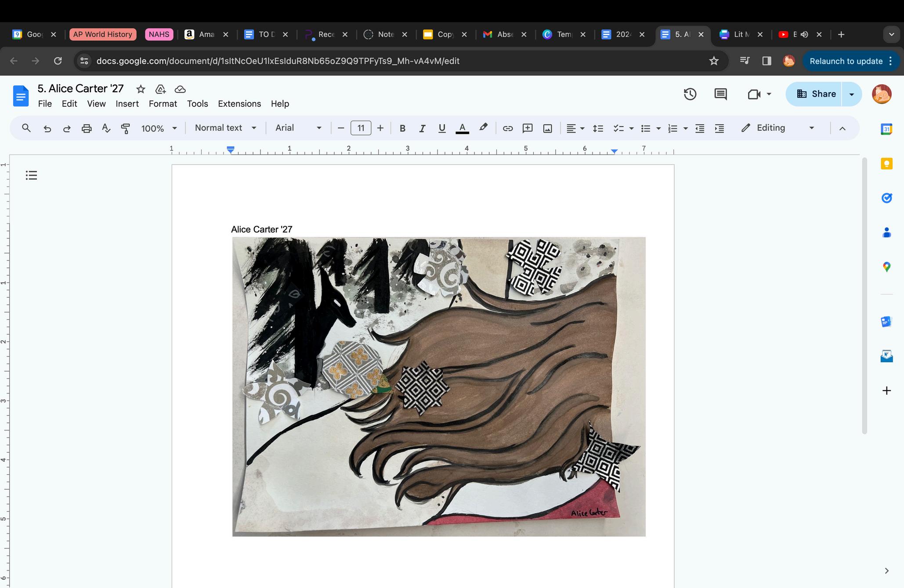
Task: Show document outline list icon
Action: [31, 176]
